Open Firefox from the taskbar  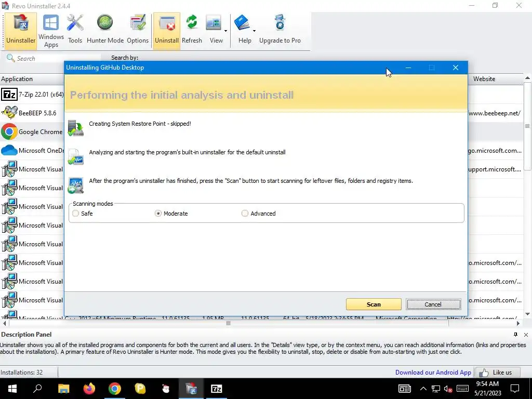89,389
